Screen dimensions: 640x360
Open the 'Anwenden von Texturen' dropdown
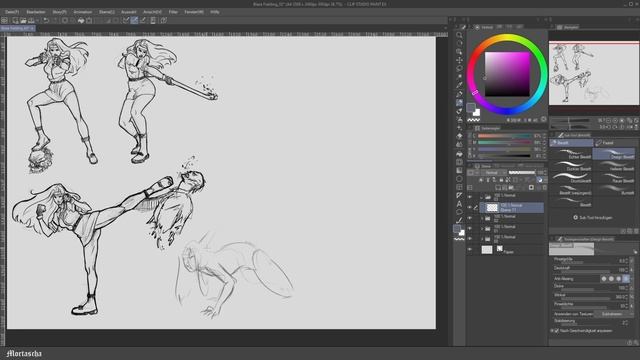614,314
